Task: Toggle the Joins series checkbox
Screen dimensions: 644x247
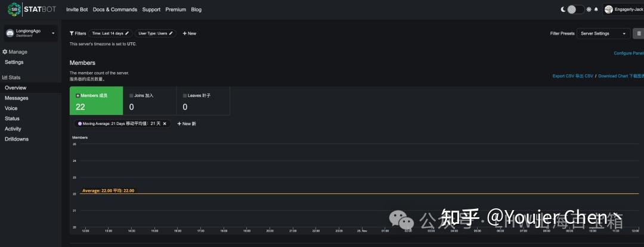Action: pos(132,95)
